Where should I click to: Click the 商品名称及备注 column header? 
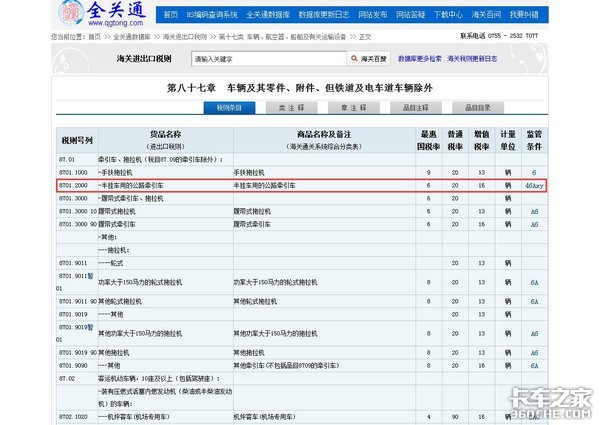(x=324, y=140)
